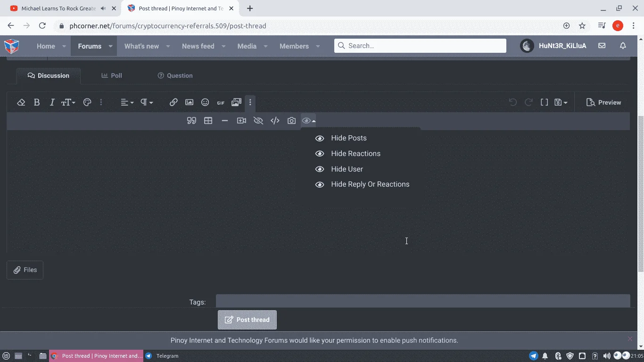
Task: Toggle bold formatting
Action: (37, 102)
